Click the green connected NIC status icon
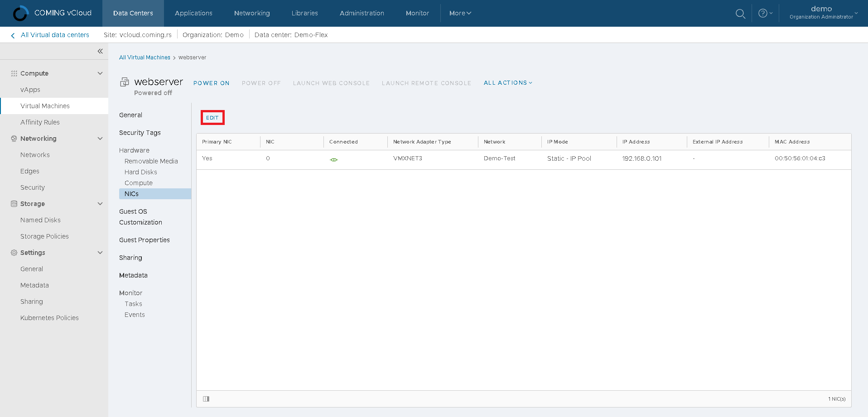This screenshot has height=417, width=868. (x=334, y=159)
